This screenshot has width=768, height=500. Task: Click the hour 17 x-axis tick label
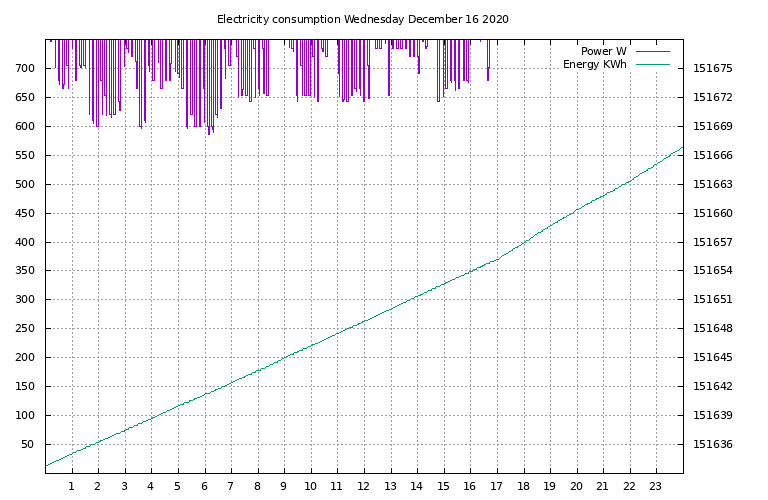[496, 486]
